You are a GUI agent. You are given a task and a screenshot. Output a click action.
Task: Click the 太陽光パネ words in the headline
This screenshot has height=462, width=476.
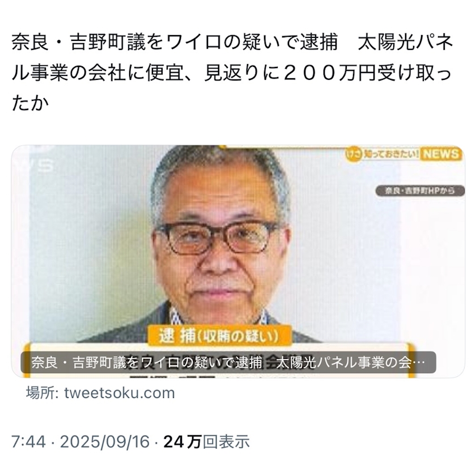[406, 42]
